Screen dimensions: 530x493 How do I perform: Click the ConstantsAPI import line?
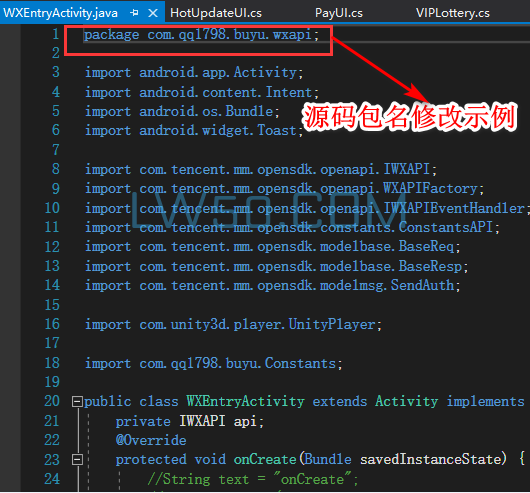[292, 227]
